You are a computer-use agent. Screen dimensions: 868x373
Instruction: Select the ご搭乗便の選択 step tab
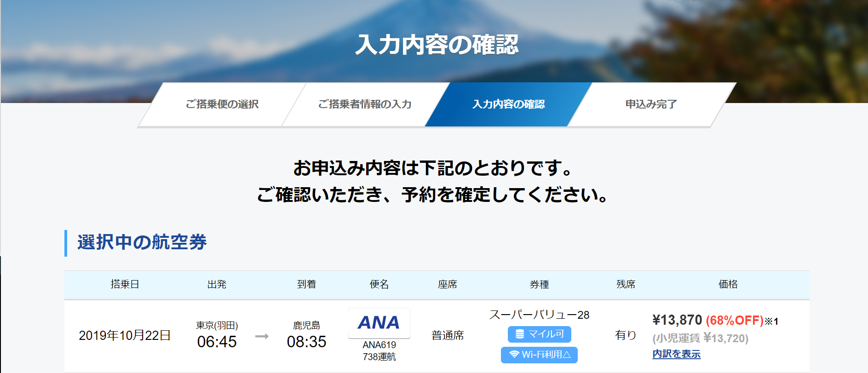[222, 104]
